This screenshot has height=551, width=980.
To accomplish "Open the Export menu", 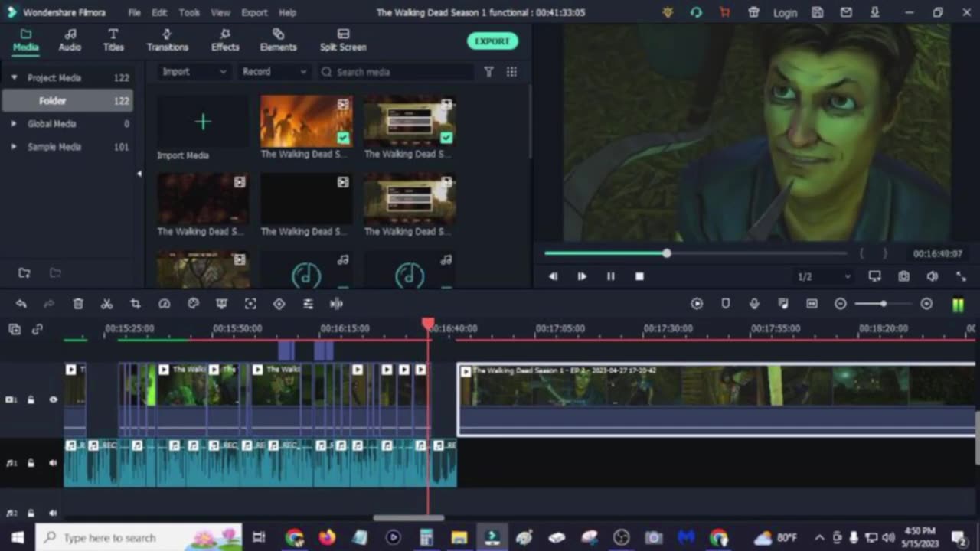I will coord(254,13).
